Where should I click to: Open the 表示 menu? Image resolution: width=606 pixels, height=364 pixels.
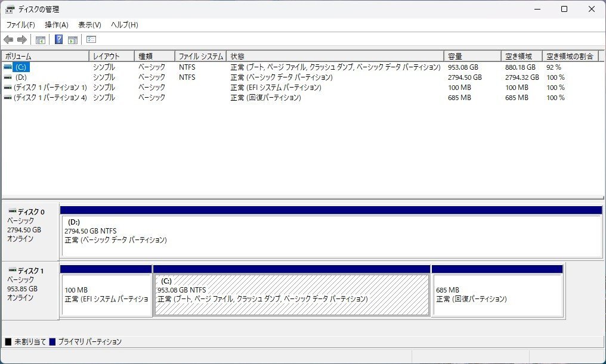[x=89, y=25]
